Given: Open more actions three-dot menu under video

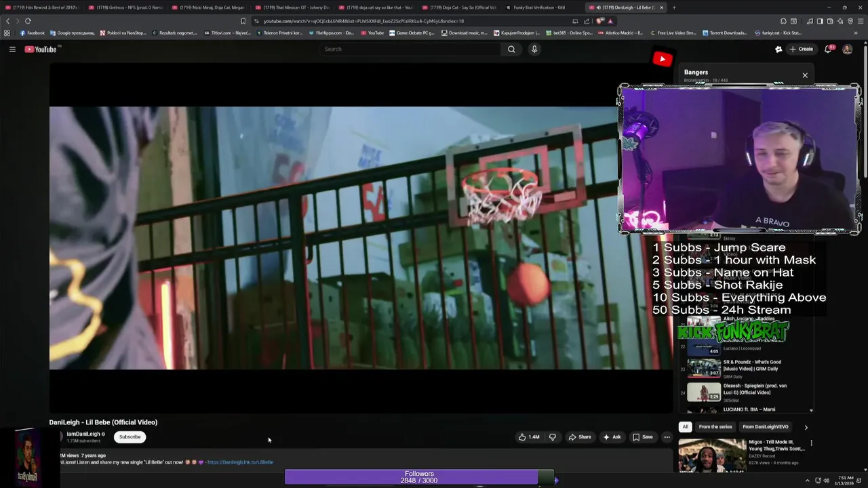Looking at the screenshot, I should [x=667, y=437].
